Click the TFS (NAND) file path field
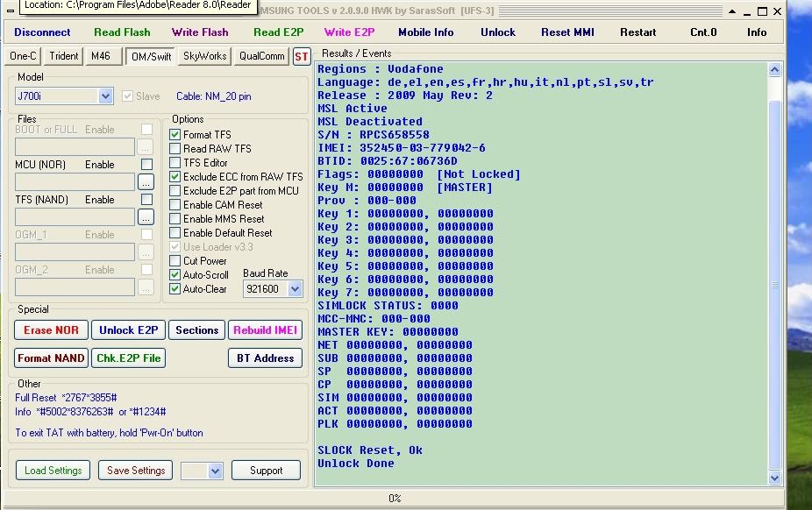The height and width of the screenshot is (510, 812). click(75, 217)
